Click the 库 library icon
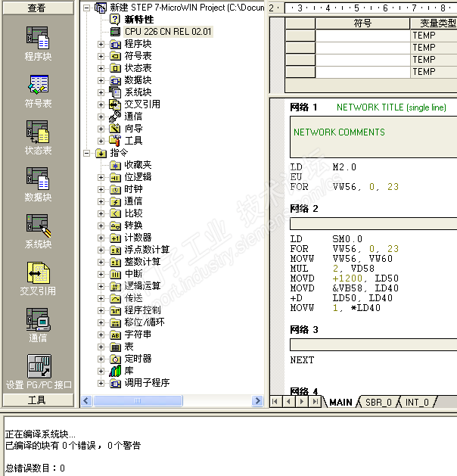This screenshot has height=476, width=457. pos(115,371)
